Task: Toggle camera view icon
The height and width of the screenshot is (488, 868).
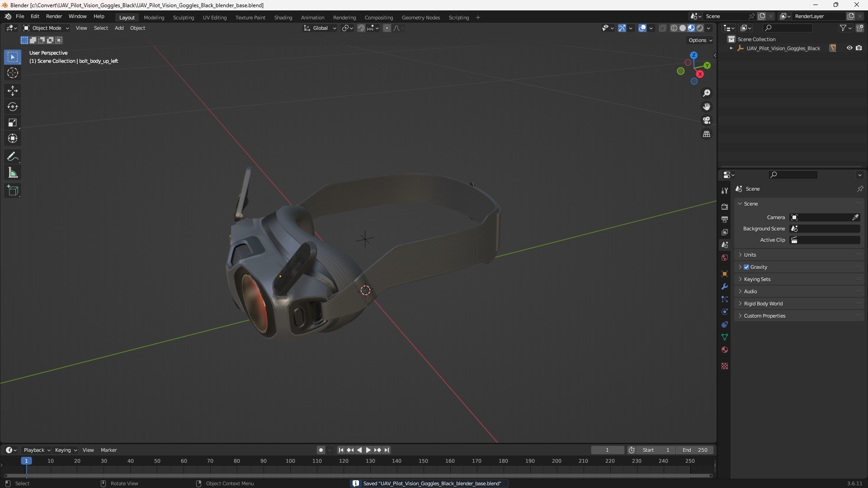Action: point(707,120)
